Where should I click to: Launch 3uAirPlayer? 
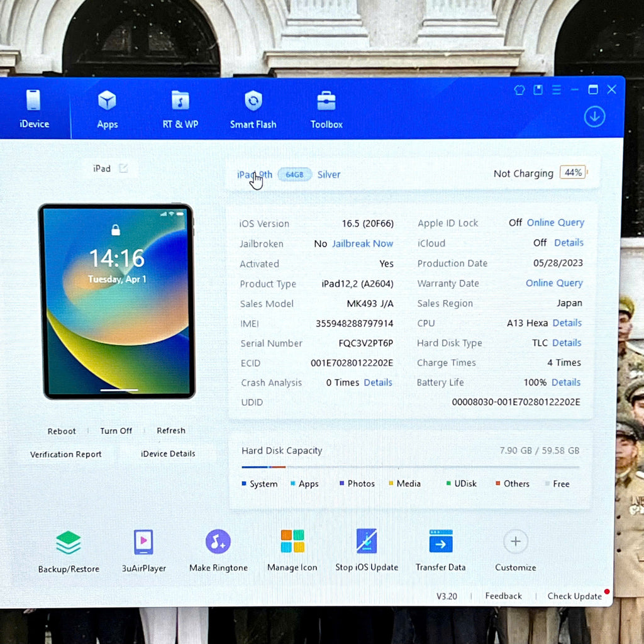[143, 542]
